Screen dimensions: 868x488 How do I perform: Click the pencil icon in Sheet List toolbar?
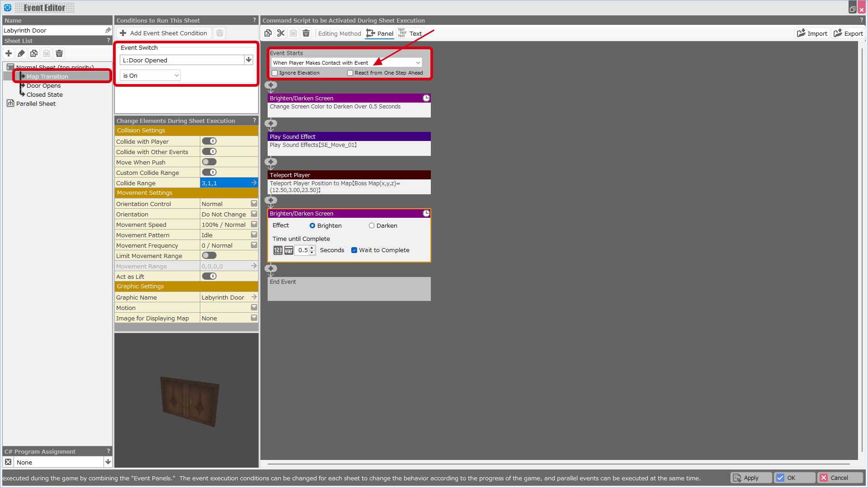coord(21,53)
